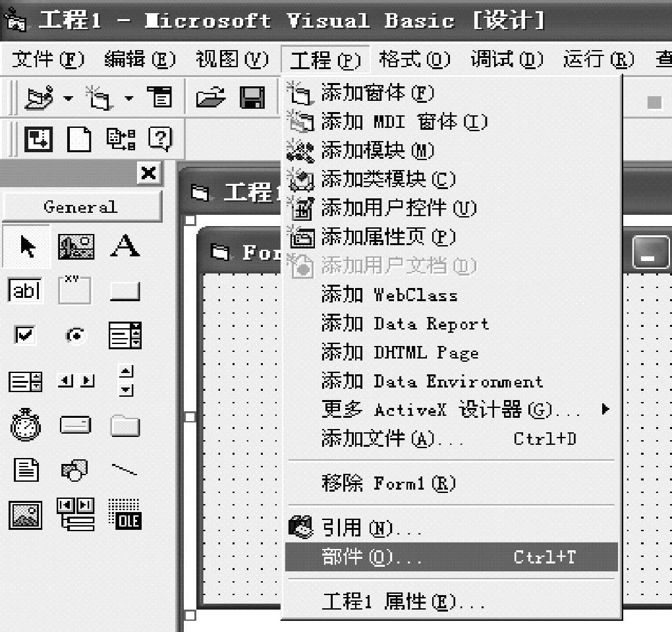The height and width of the screenshot is (632, 672).
Task: Select the PictureBox control tool
Action: [x=76, y=246]
